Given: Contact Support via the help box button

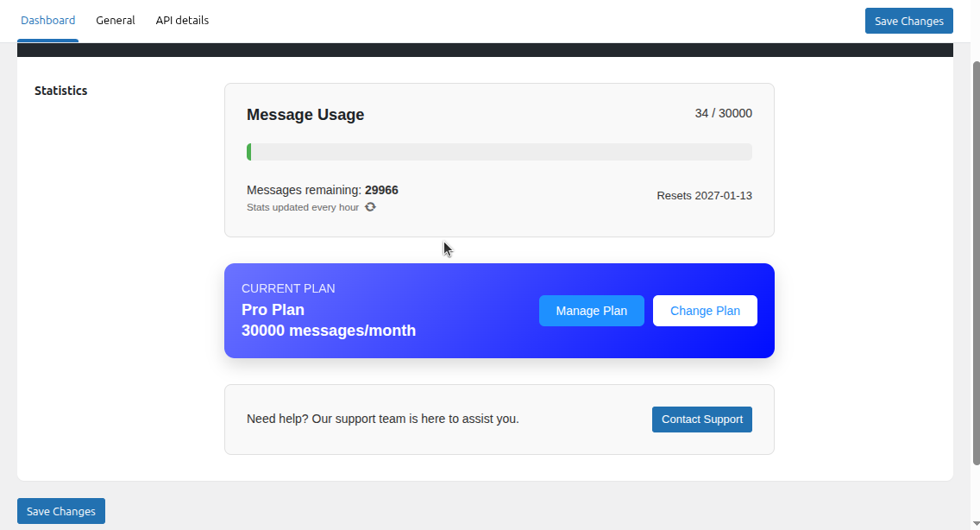Looking at the screenshot, I should [x=701, y=420].
